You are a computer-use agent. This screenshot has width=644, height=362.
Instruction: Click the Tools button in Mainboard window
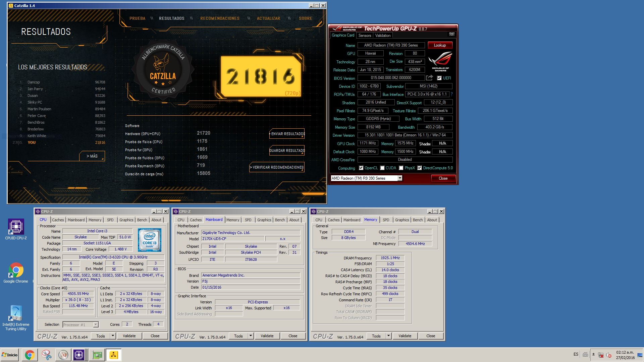(x=238, y=336)
